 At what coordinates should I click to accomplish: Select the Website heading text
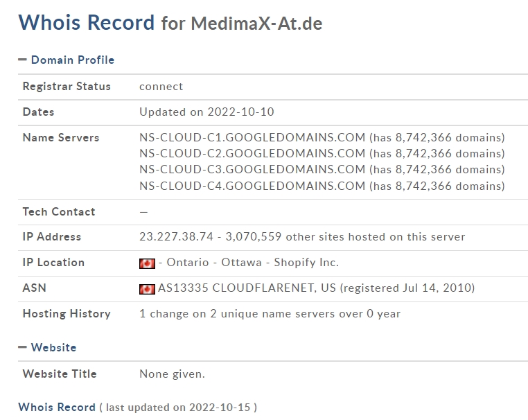click(x=53, y=348)
